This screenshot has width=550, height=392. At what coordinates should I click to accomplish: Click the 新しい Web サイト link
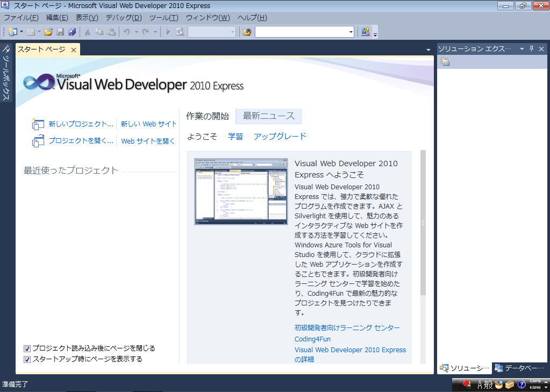148,124
